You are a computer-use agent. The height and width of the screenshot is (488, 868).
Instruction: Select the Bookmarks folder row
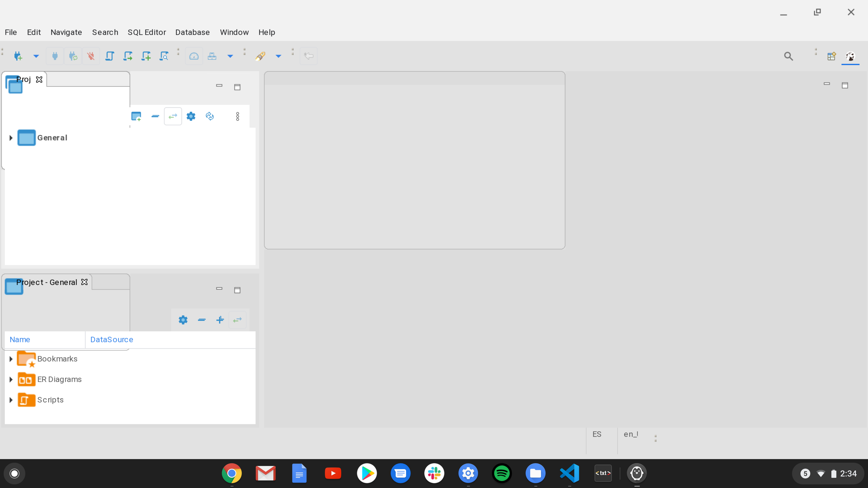pos(130,359)
